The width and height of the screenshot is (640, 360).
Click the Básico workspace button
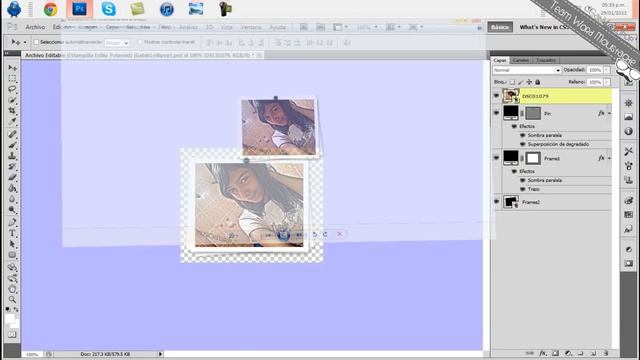500,27
